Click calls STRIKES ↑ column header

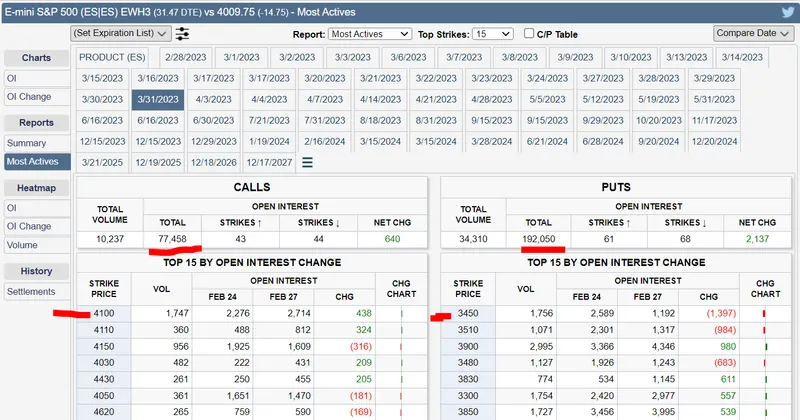point(240,223)
